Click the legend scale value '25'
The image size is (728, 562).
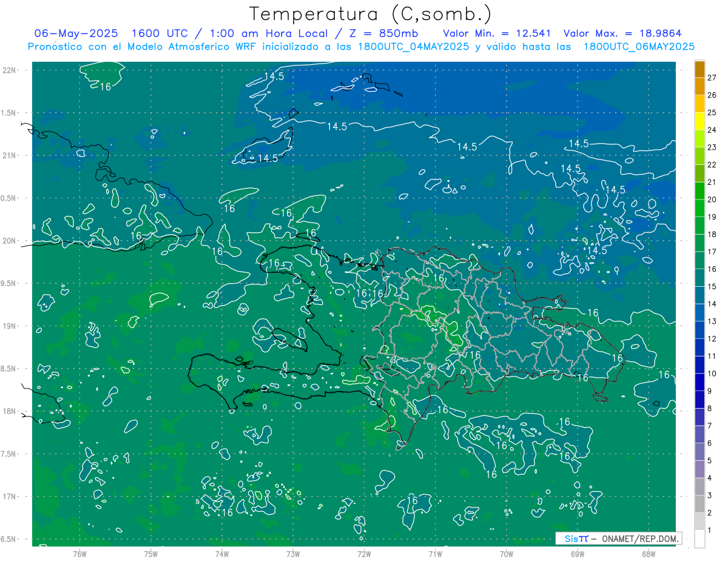click(712, 112)
